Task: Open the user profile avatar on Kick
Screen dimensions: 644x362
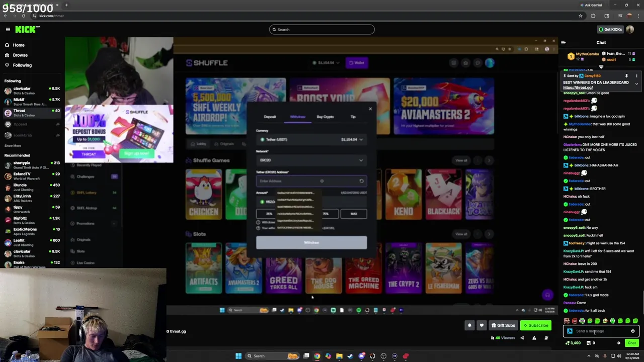Action: pyautogui.click(x=630, y=30)
